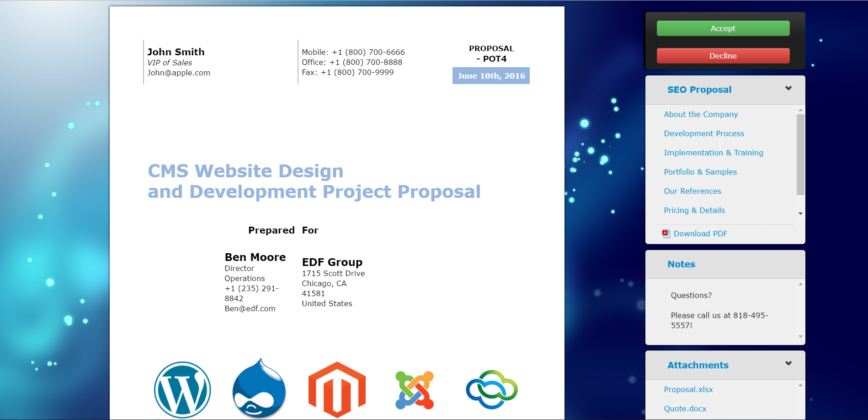Screen dimensions: 868x420
Task: Download the proposal as PDF
Action: (x=700, y=234)
